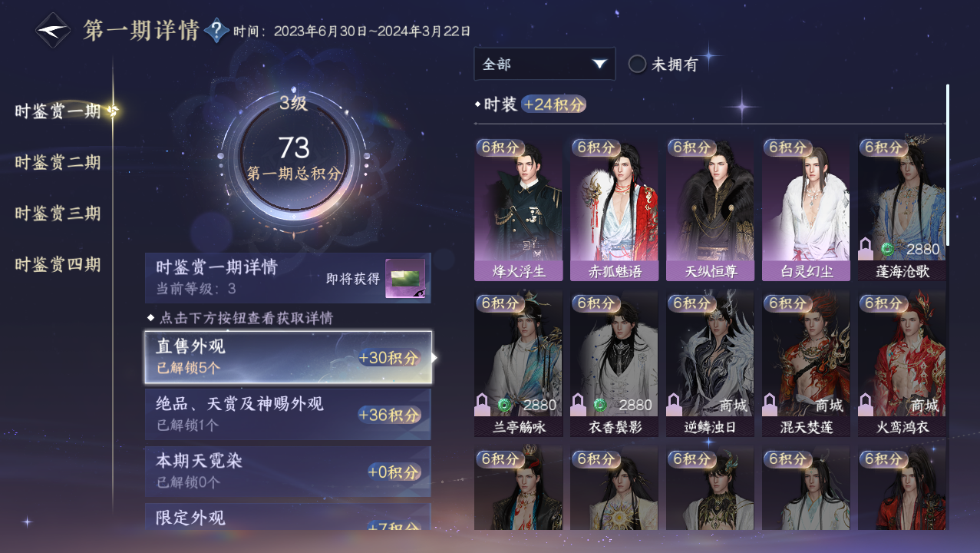Select the 直售外观 category button
This screenshot has height=553, width=980.
tap(288, 357)
